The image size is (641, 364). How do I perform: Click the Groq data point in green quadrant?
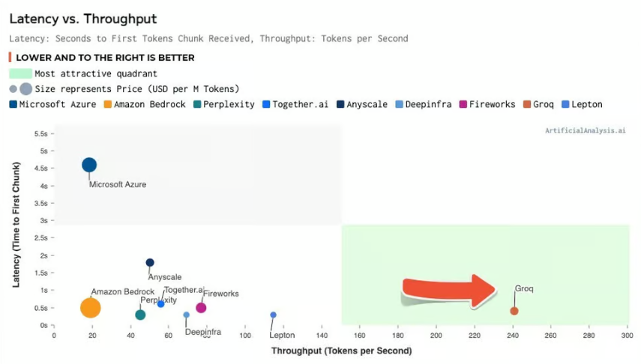[514, 311]
